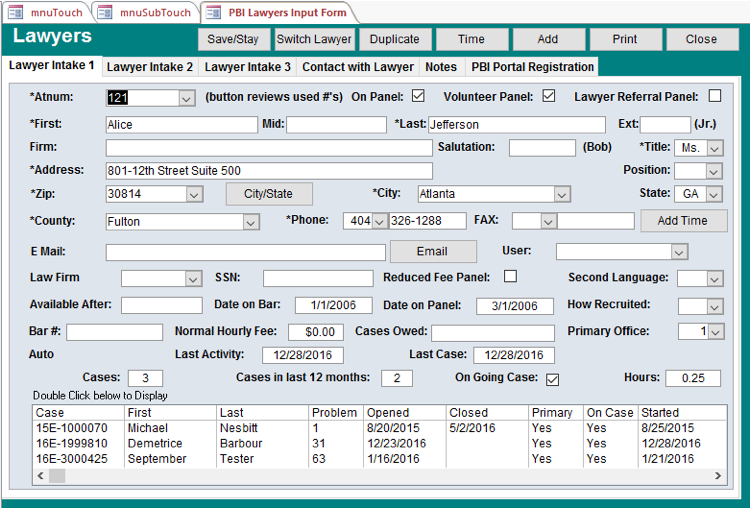Toggle the On Panel checkbox
Screen dimensions: 750x508
(x=418, y=97)
